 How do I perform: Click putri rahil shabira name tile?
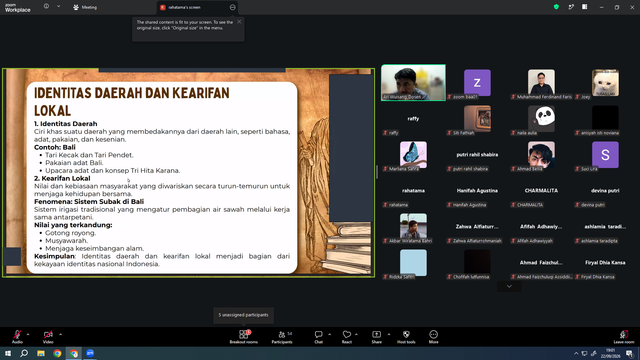477,155
